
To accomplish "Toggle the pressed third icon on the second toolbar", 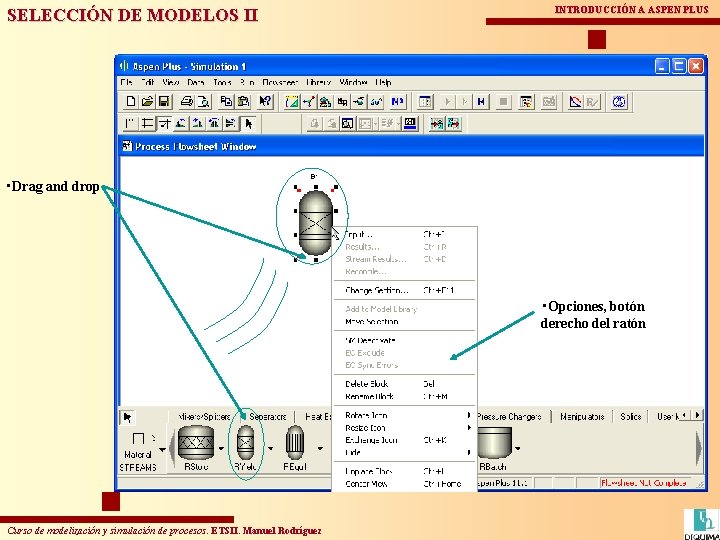I will click(164, 124).
